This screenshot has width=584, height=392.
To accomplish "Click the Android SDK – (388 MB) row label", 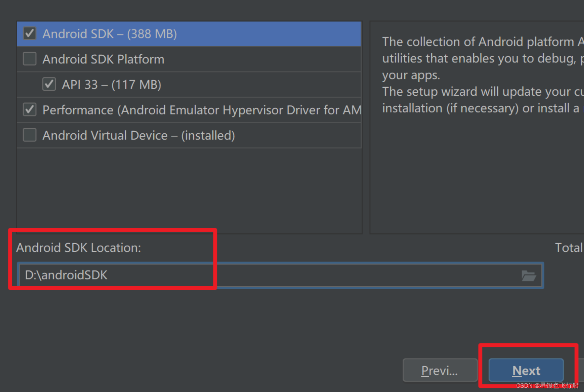I will coord(110,34).
